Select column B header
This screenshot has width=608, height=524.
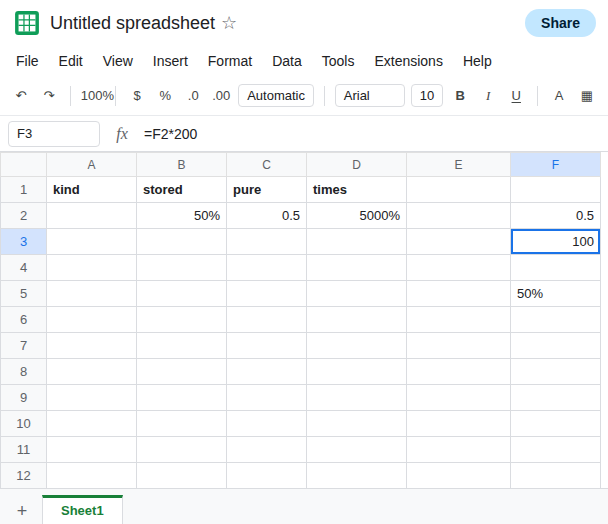pos(181,165)
